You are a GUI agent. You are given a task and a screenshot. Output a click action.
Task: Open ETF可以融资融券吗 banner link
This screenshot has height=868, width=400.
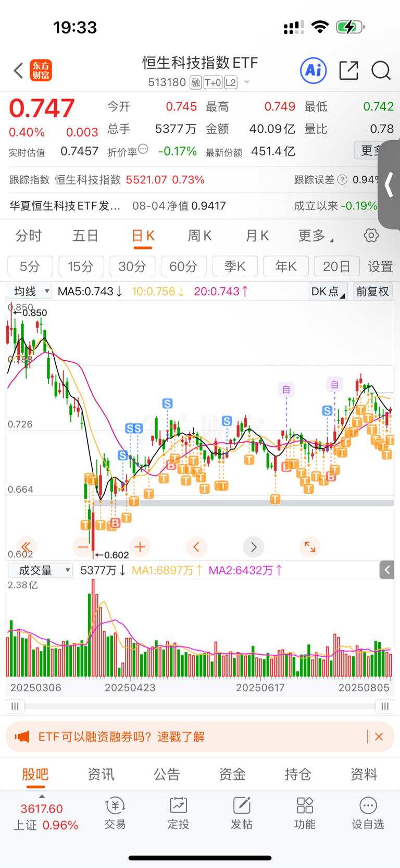121,737
